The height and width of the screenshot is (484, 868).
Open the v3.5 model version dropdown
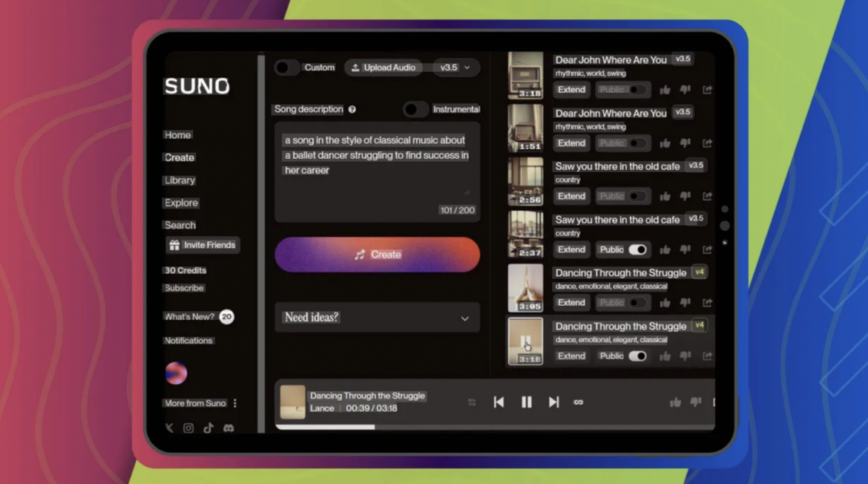455,68
